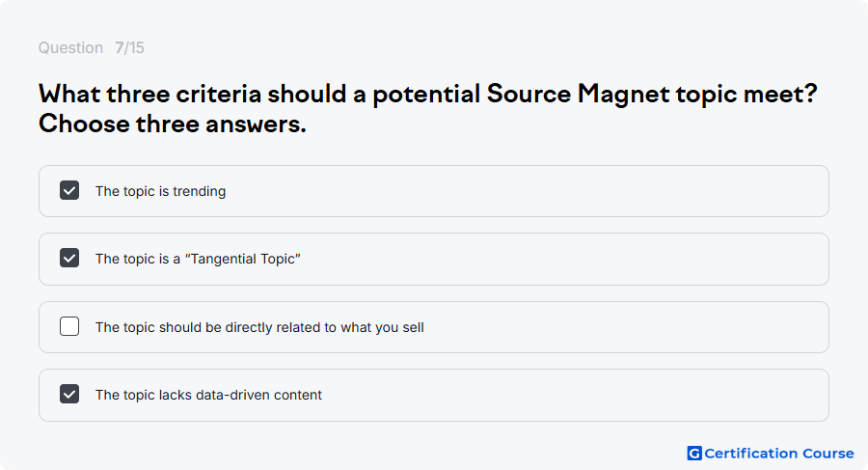Click the Certification Course G logo icon
This screenshot has height=470, width=868.
click(694, 454)
